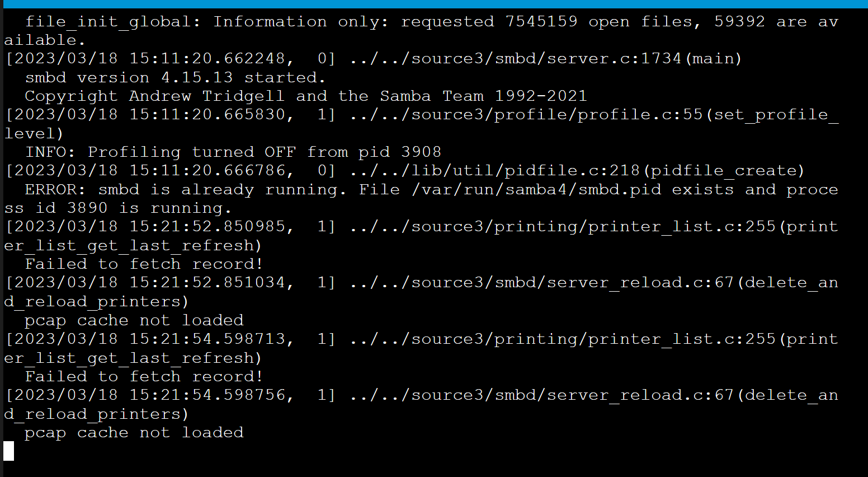Click the first 'Failed to fetch record!' message
The height and width of the screenshot is (477, 868).
tap(144, 264)
